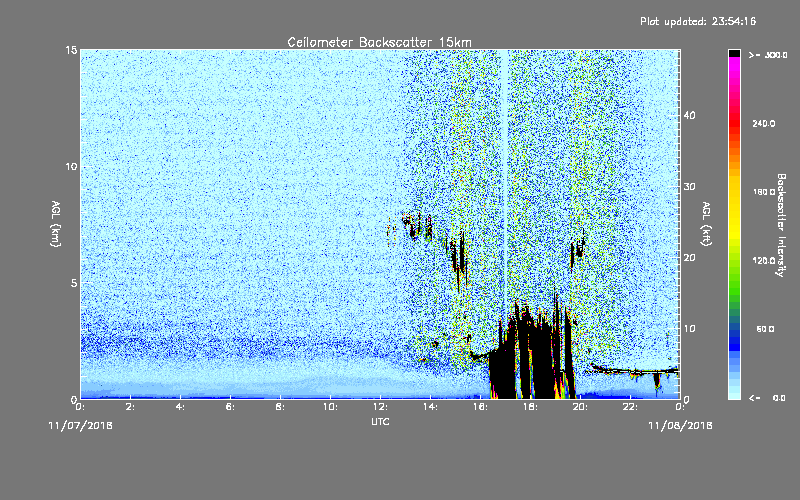Click the '60.0' colorbar value
Viewport: 800px width, 500px height.
(x=765, y=329)
